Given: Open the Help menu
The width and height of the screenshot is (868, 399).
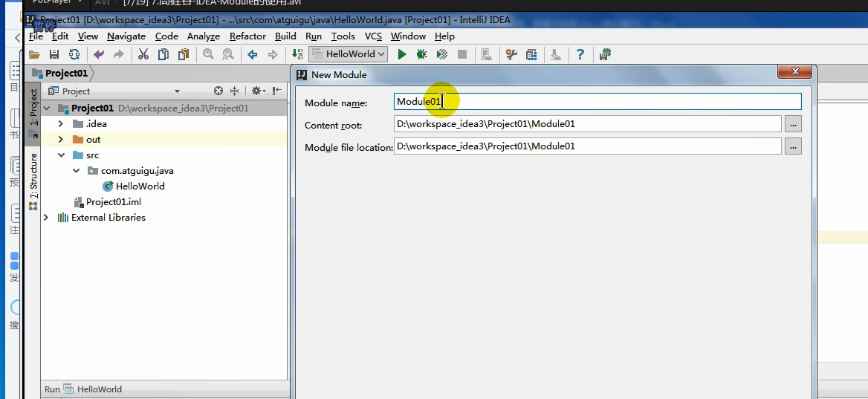Looking at the screenshot, I should (x=444, y=36).
